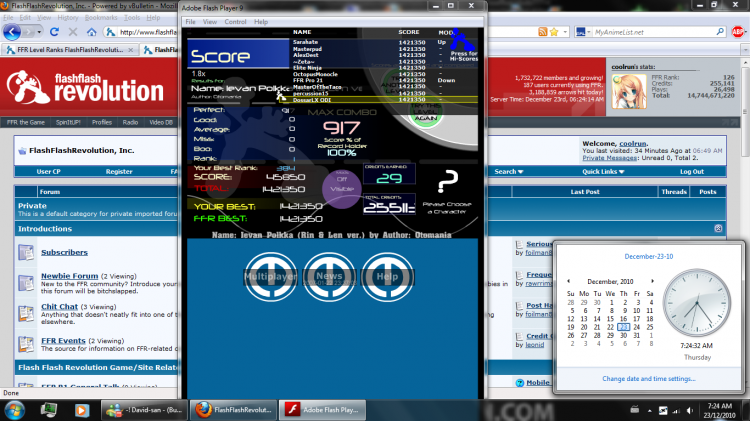Image resolution: width=750 pixels, height=421 pixels.
Task: Collapse the Introductions forum category
Action: point(718,228)
